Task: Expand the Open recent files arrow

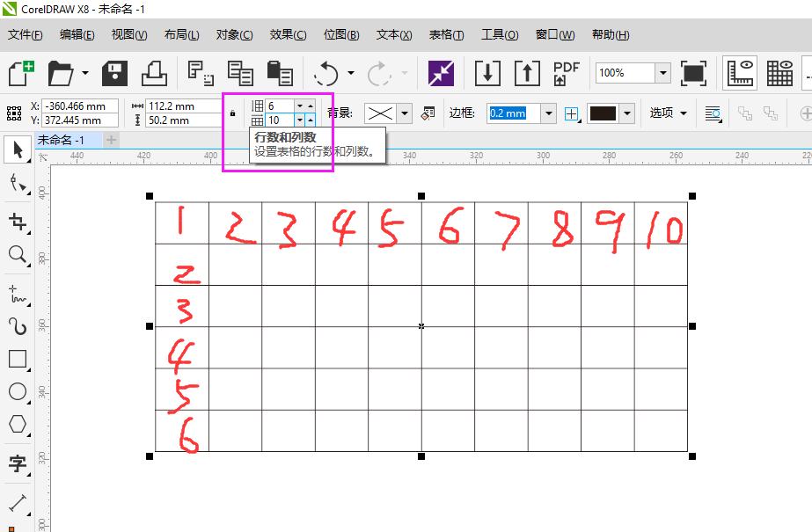Action: pyautogui.click(x=85, y=73)
